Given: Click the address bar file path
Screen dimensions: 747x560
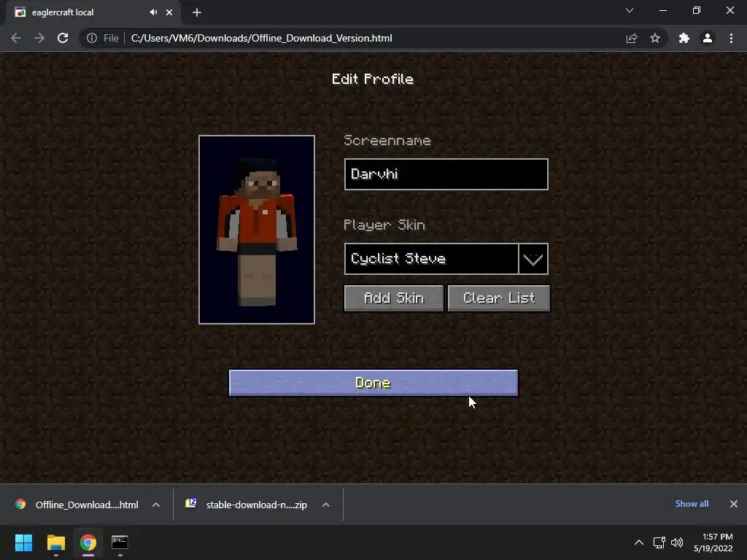Looking at the screenshot, I should tap(262, 38).
